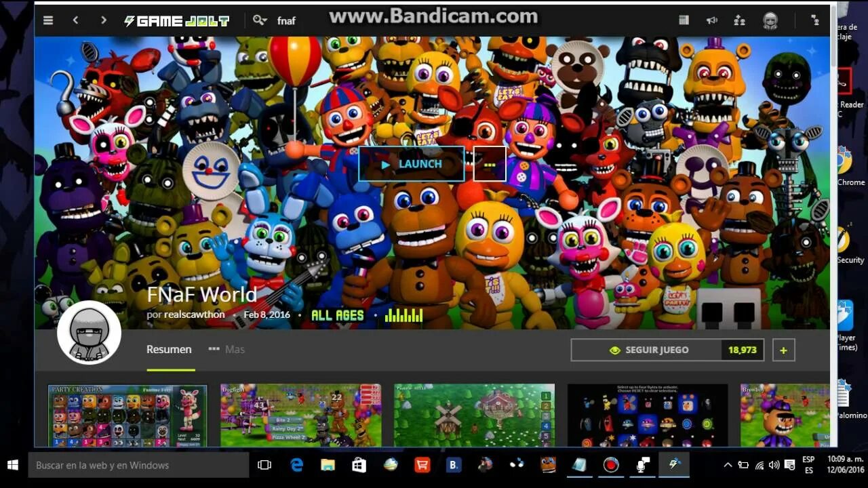This screenshot has width=868, height=488.
Task: Go forward with the right arrow
Action: click(103, 20)
